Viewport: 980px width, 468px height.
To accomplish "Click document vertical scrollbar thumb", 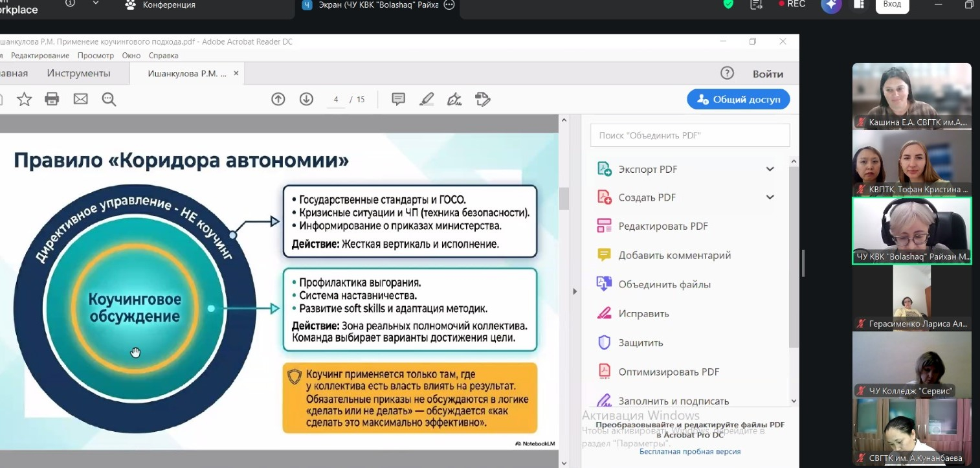I will (564, 198).
